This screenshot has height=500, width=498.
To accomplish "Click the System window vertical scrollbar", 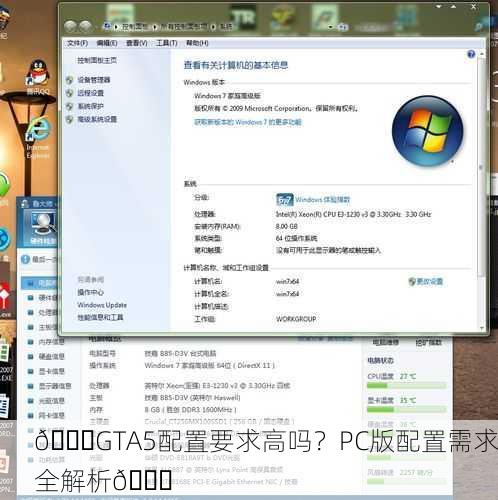I will click(481, 190).
